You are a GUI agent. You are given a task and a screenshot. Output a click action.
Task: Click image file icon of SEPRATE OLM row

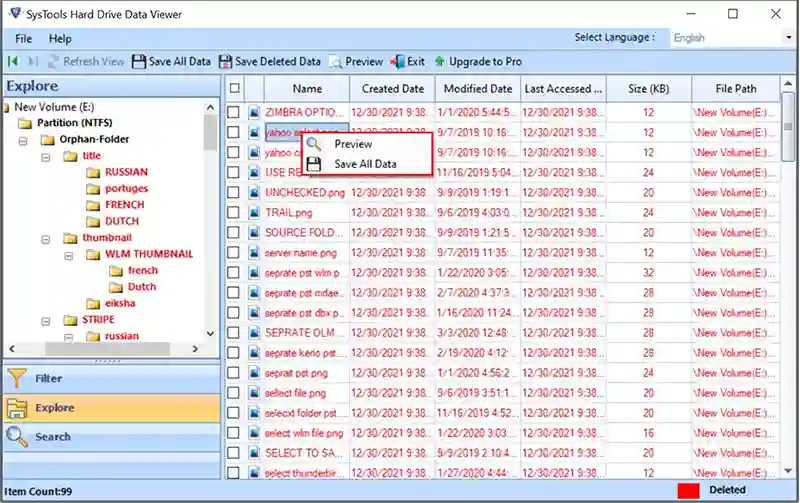click(254, 333)
